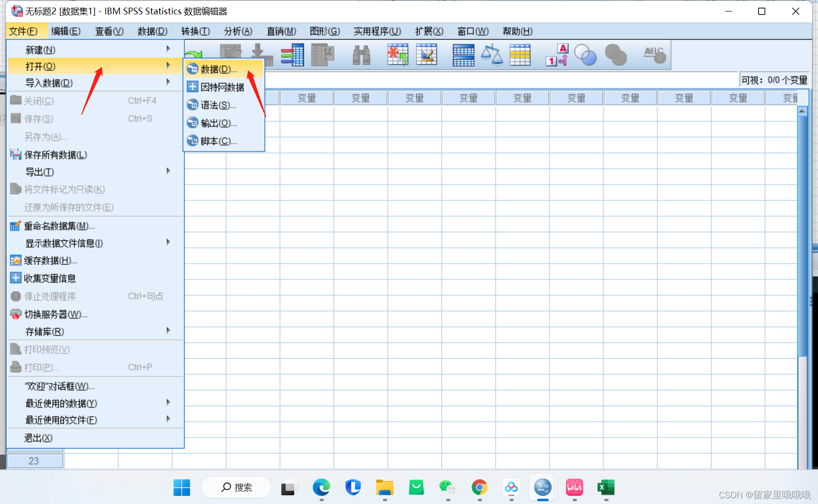Select 重命名数据集(M)... in File menu
Screen dimensions: 818x504
[x=96, y=226]
